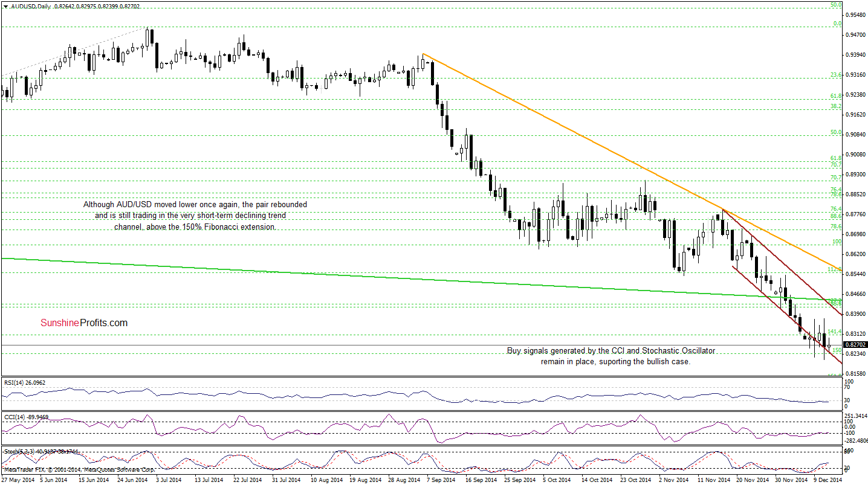Image resolution: width=868 pixels, height=485 pixels.
Task: Click the 3 Jul 2014 date label
Action: [x=169, y=480]
